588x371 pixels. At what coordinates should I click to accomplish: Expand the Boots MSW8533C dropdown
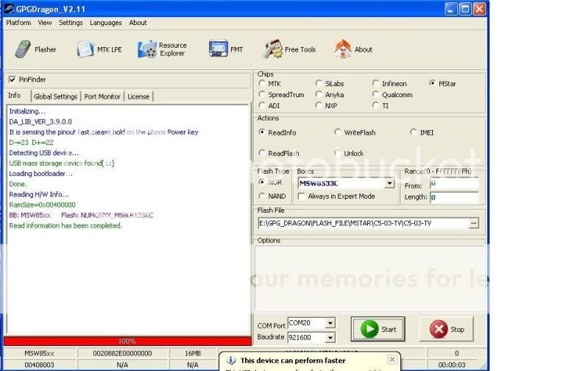coord(389,183)
